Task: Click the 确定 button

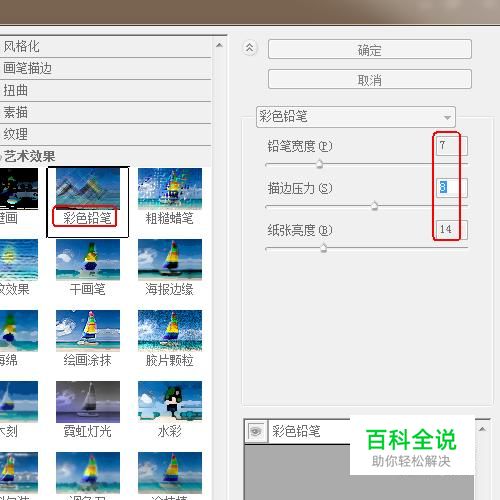Action: 370,49
